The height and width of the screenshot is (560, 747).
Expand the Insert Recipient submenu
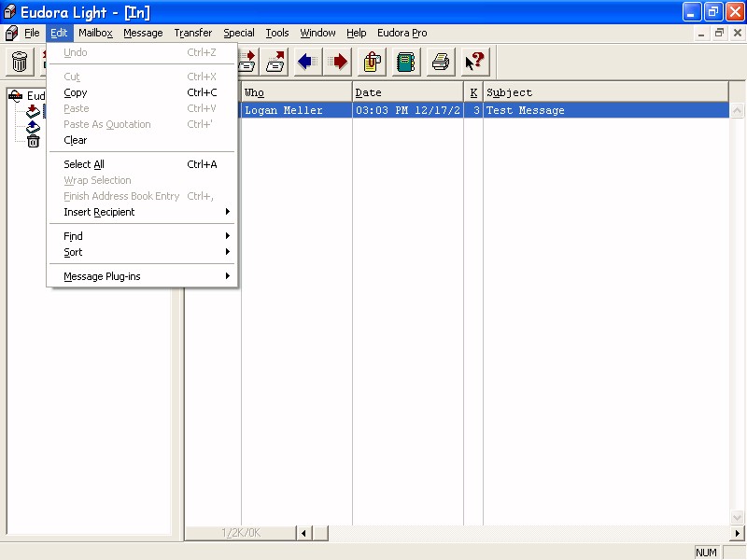(x=142, y=212)
